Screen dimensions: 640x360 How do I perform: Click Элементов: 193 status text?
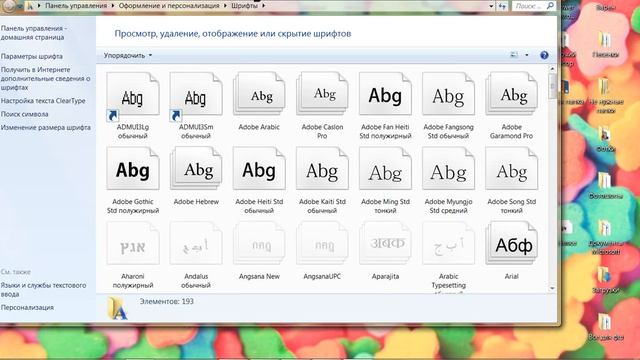[x=167, y=301]
